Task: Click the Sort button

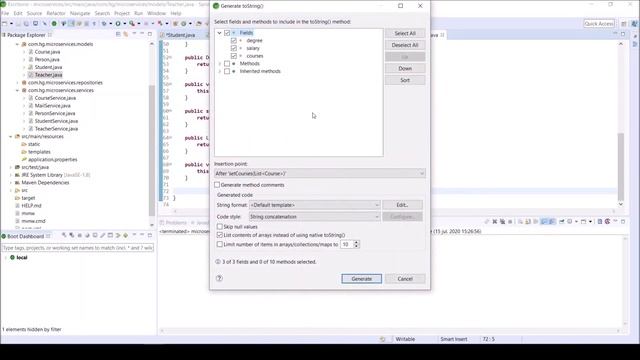Action: [x=405, y=80]
